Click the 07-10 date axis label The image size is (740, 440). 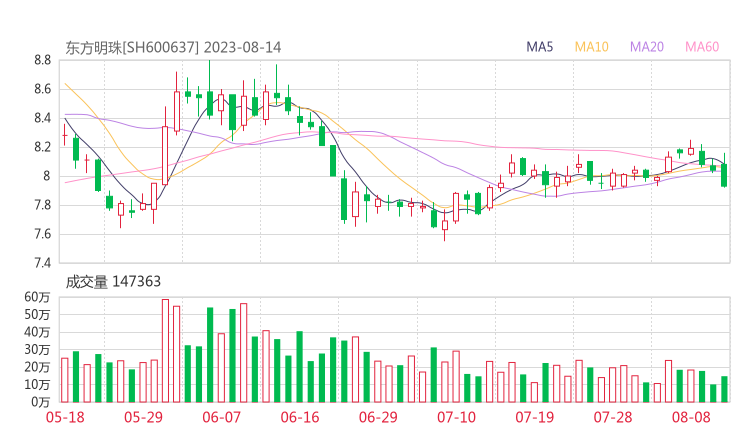coord(456,417)
